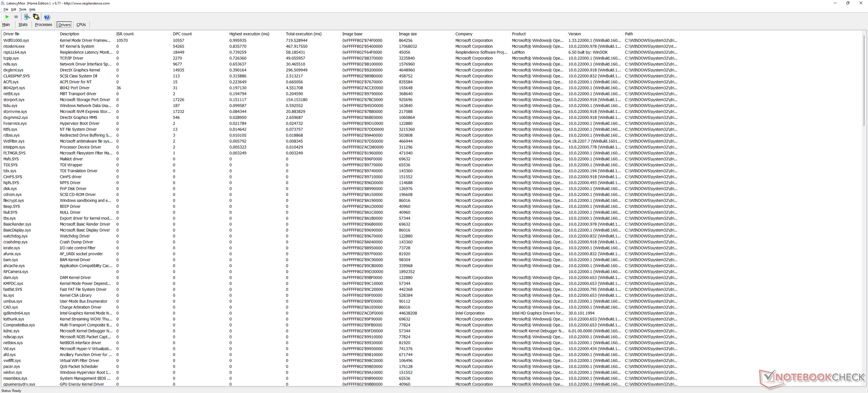Select the storport.sys driver entry

[14, 100]
